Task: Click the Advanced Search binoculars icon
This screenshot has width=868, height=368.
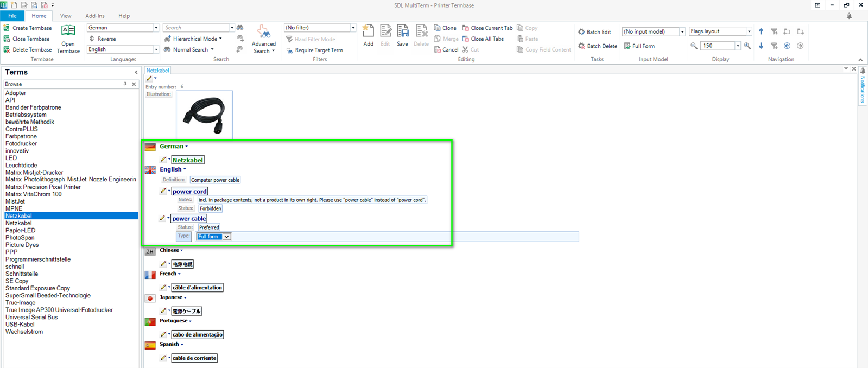Action: [263, 31]
